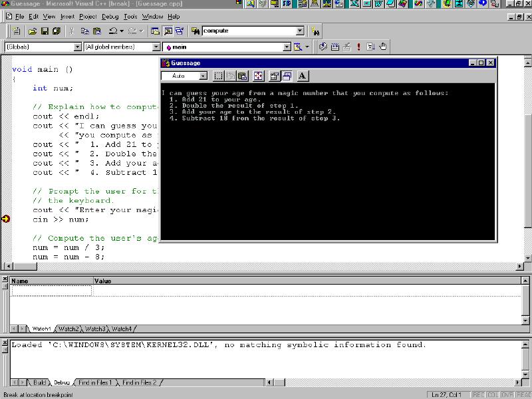
Task: Click the Save All icon
Action: click(x=57, y=31)
